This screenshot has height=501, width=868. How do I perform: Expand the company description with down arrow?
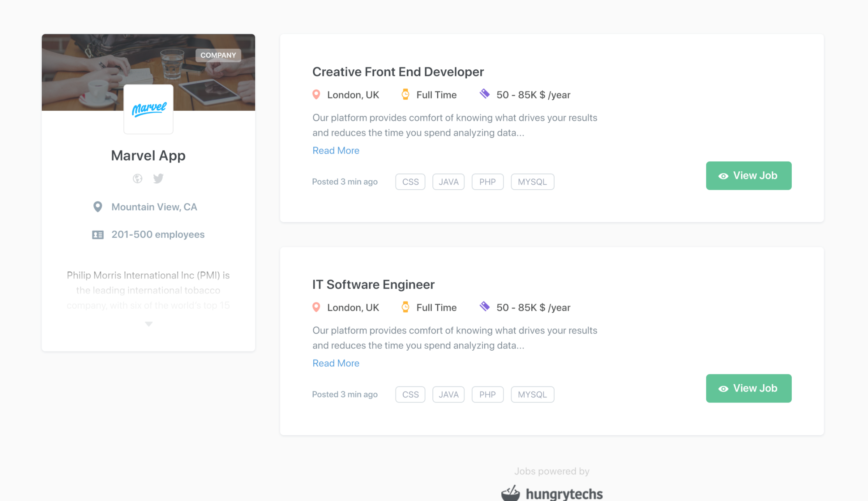pos(148,324)
